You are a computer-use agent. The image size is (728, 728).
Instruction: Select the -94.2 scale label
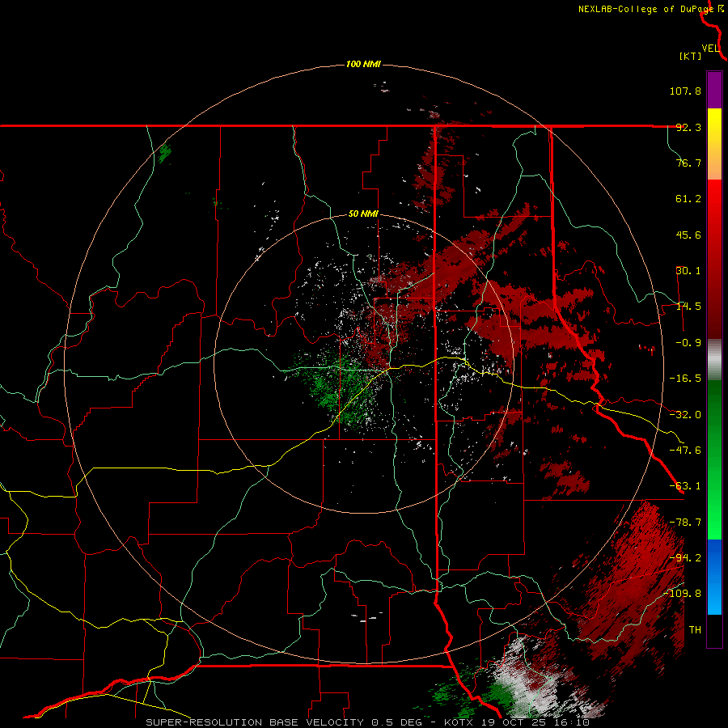pyautogui.click(x=685, y=558)
